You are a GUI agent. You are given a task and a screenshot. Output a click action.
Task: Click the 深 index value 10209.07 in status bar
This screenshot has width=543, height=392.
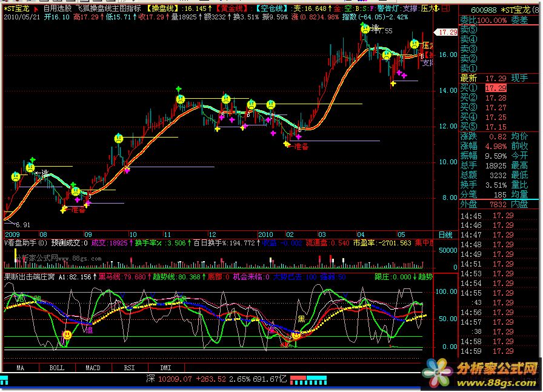[x=176, y=379]
